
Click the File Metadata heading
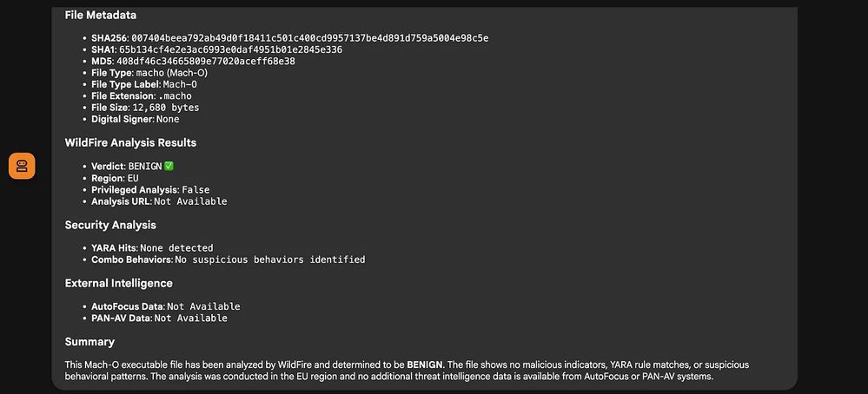101,15
